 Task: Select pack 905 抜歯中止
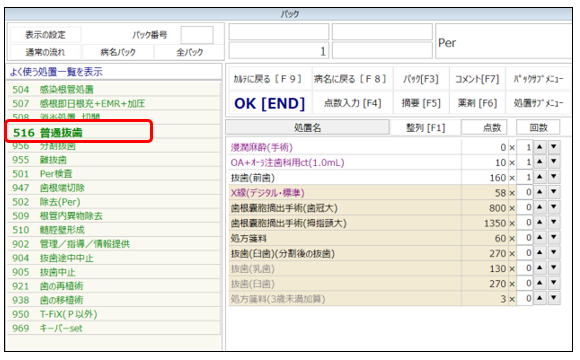point(114,272)
